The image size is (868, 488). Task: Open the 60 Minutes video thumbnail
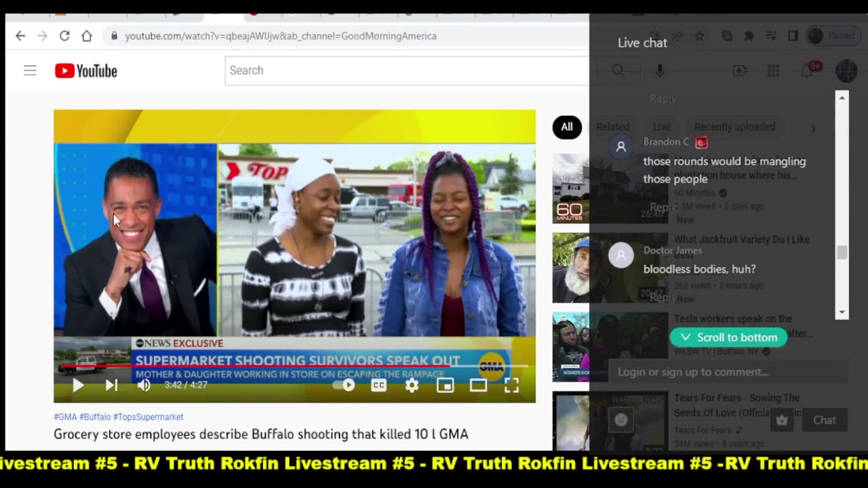610,188
